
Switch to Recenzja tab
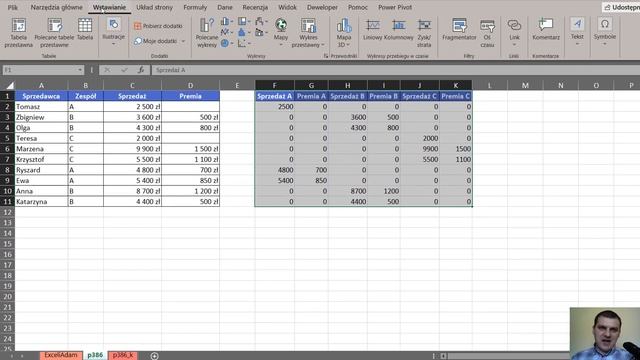(255, 7)
